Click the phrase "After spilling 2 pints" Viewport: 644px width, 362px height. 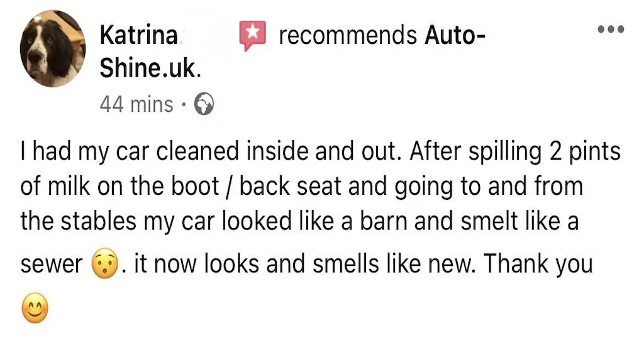point(515,151)
